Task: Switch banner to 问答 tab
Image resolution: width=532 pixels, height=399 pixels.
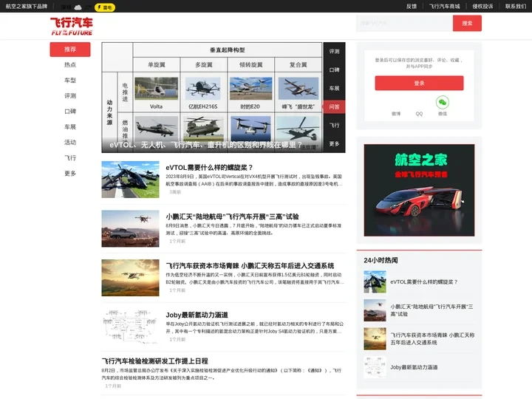Action: [334, 107]
